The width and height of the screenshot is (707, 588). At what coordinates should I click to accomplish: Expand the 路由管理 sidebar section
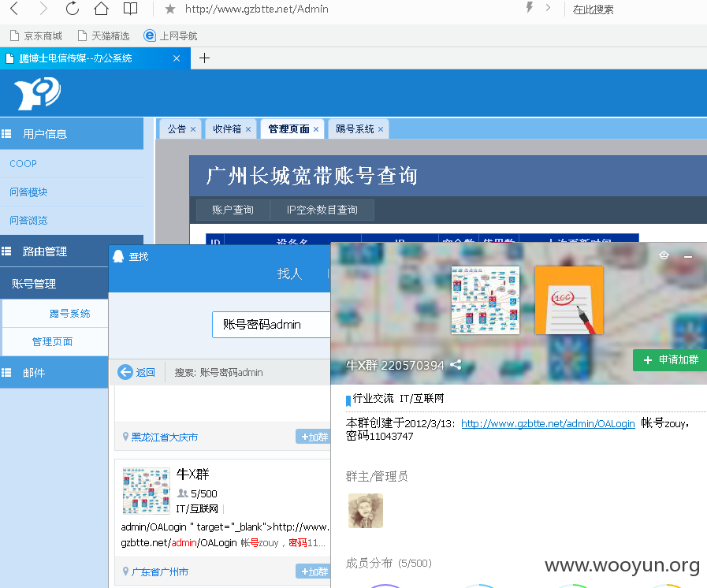(54, 251)
